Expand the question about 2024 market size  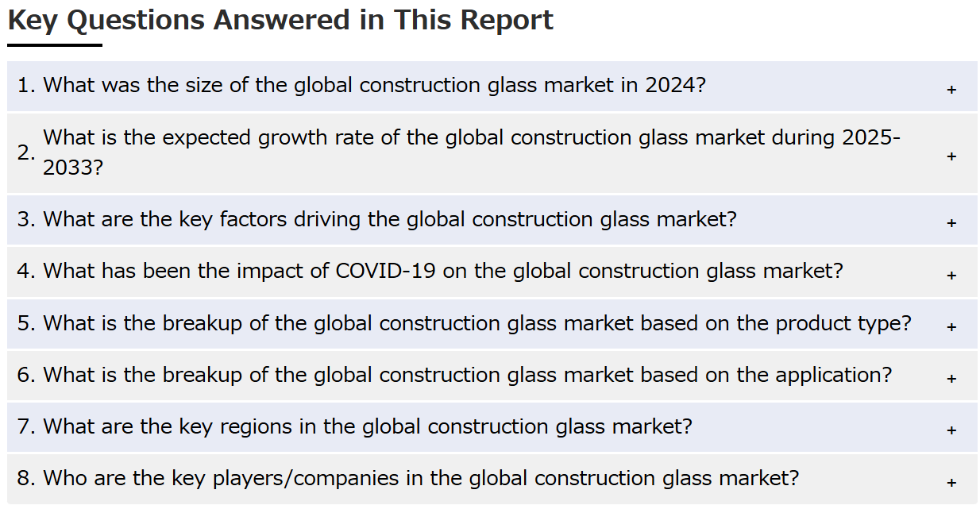pyautogui.click(x=373, y=86)
